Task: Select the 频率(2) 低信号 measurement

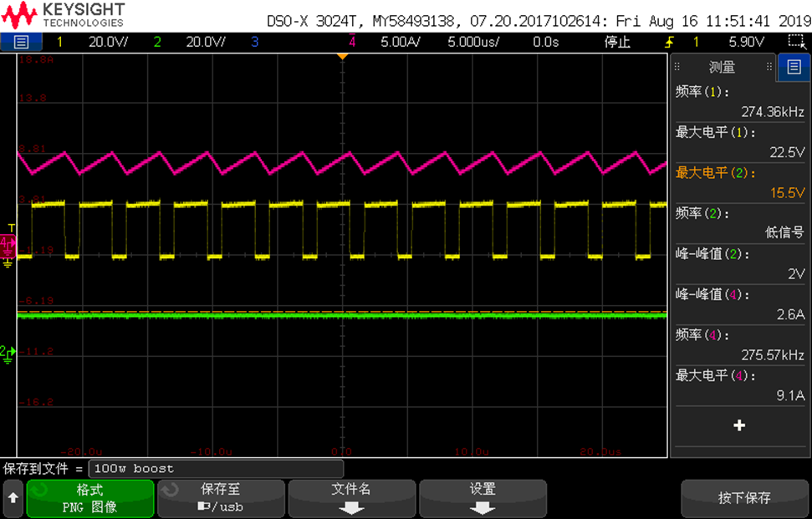Action: [x=740, y=223]
